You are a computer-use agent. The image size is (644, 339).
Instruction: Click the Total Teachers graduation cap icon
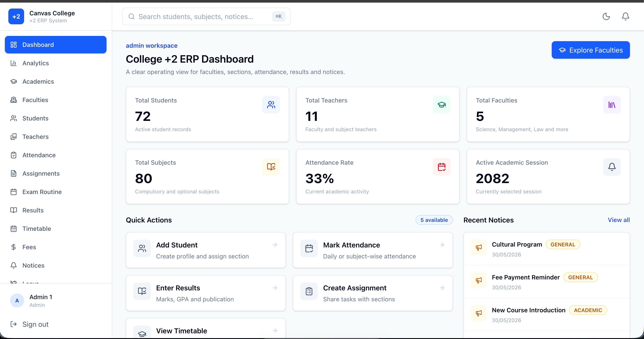pyautogui.click(x=441, y=105)
